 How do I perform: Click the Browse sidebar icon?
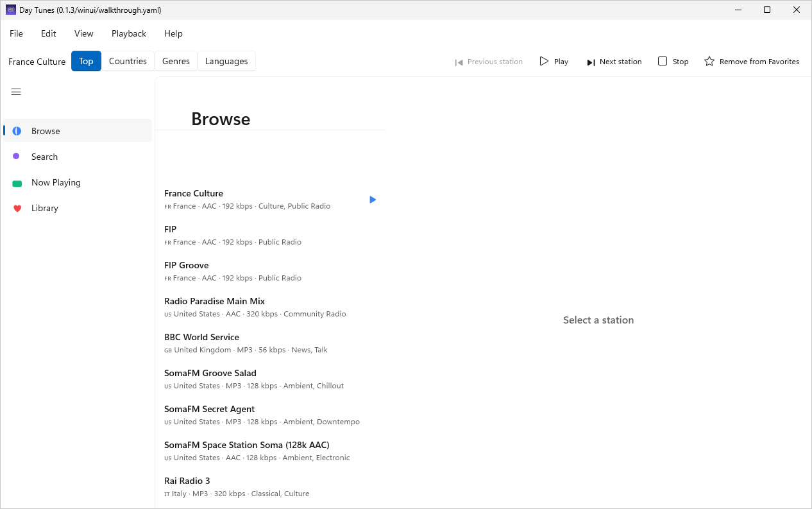[17, 131]
